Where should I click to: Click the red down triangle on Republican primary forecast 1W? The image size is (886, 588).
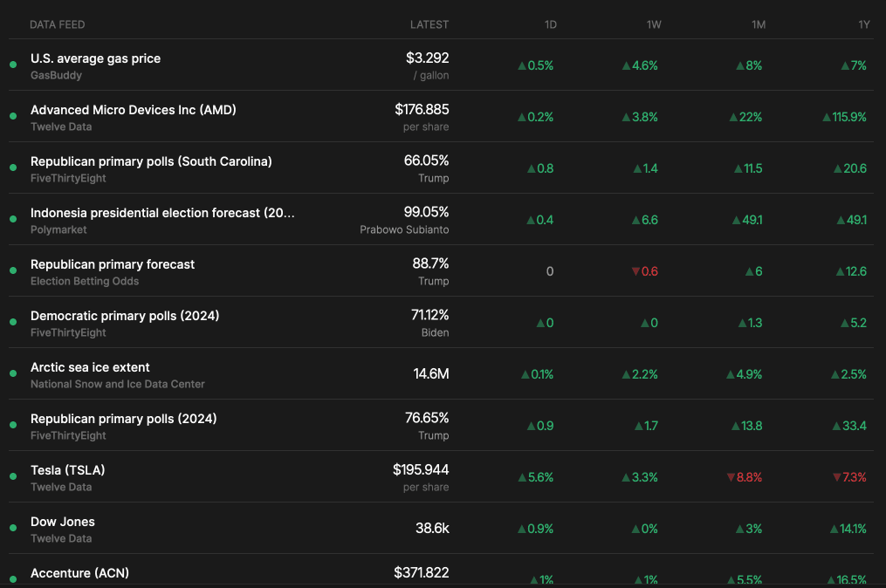pyautogui.click(x=635, y=271)
